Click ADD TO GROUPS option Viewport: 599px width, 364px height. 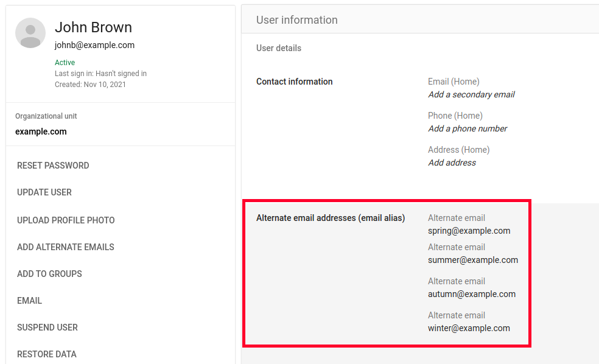[49, 274]
